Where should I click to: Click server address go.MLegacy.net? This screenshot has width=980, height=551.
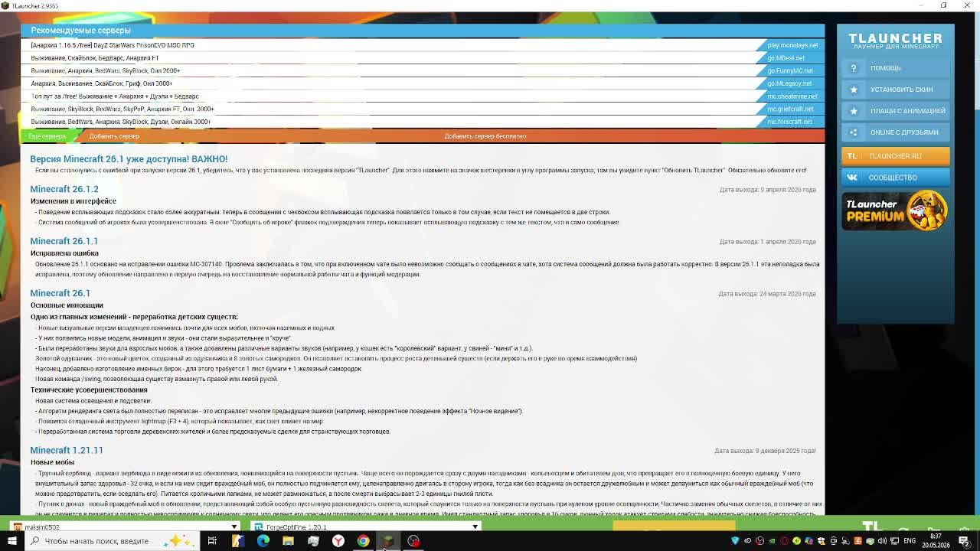pyautogui.click(x=789, y=83)
